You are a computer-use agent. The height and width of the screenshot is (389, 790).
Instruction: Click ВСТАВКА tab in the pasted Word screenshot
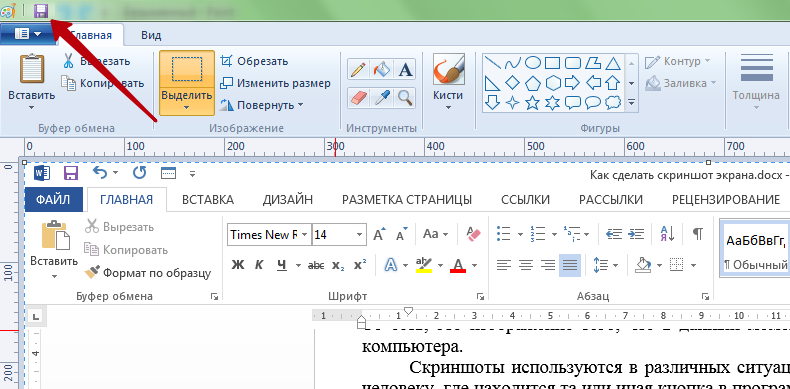(208, 200)
